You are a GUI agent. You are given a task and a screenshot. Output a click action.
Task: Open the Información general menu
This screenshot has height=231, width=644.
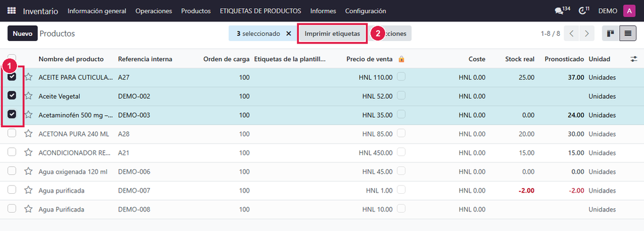click(x=97, y=11)
